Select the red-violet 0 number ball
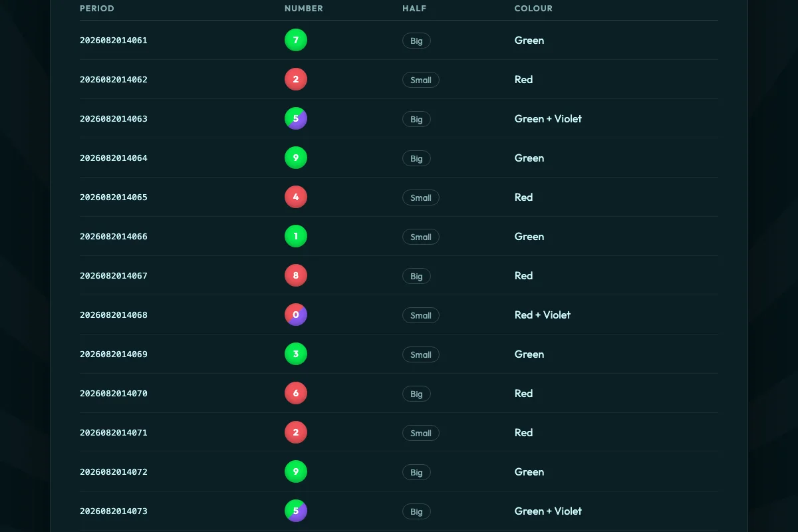Image resolution: width=798 pixels, height=532 pixels. 296,315
